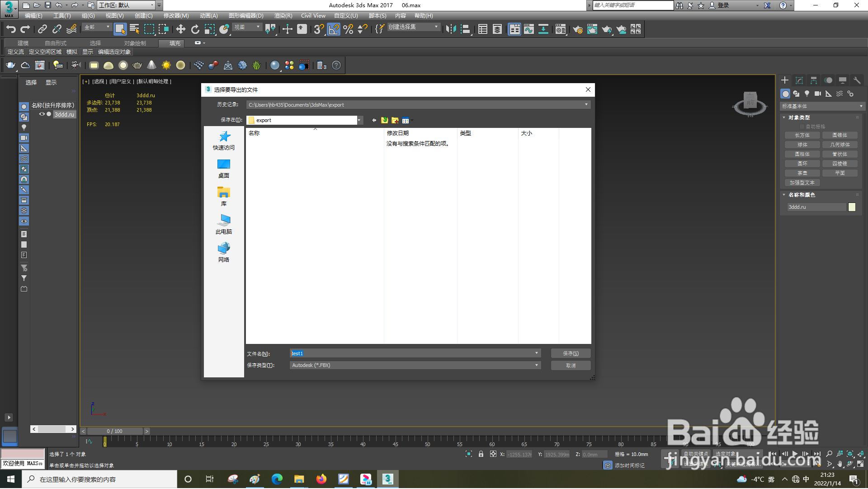The image size is (868, 489).
Task: Open the Rendering menu
Action: pyautogui.click(x=283, y=16)
